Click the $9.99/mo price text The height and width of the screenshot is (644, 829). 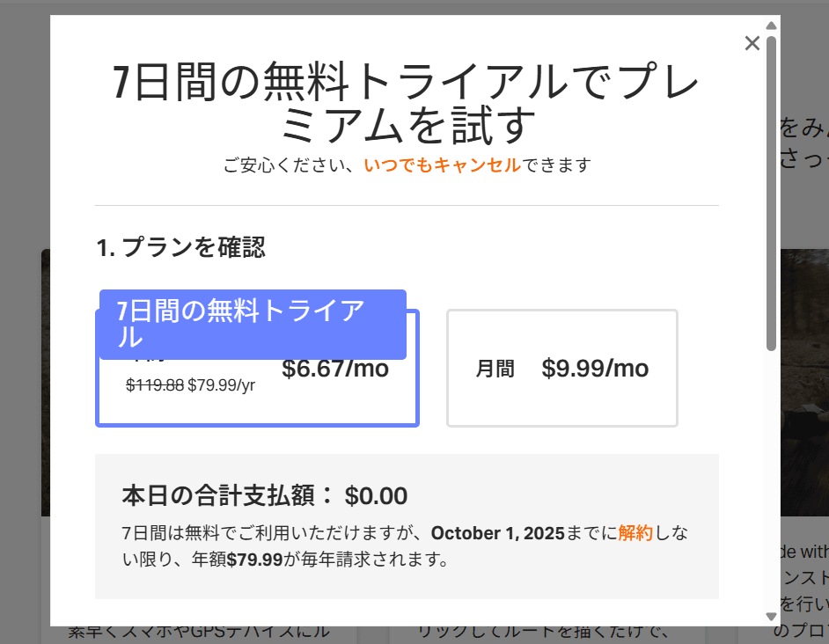pyautogui.click(x=595, y=369)
